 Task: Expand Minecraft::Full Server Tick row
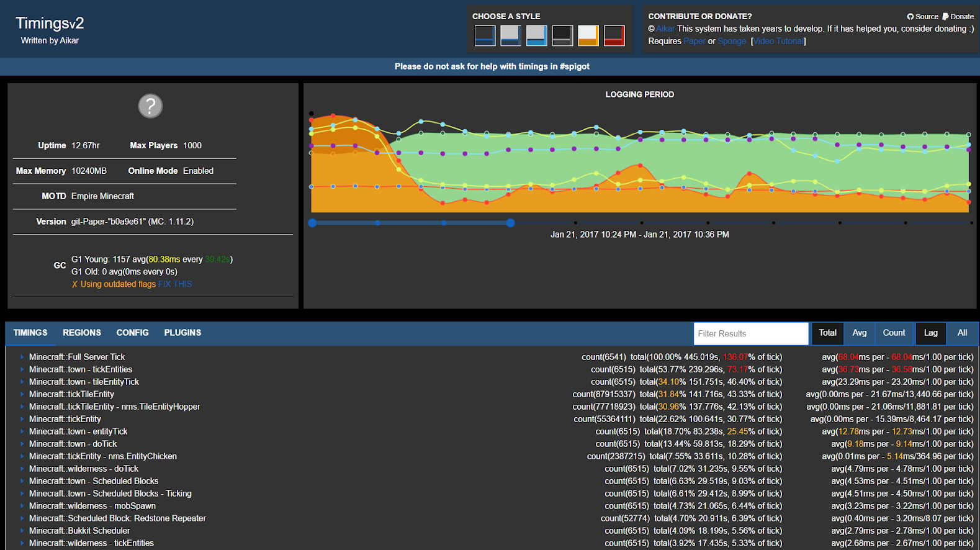click(x=22, y=357)
